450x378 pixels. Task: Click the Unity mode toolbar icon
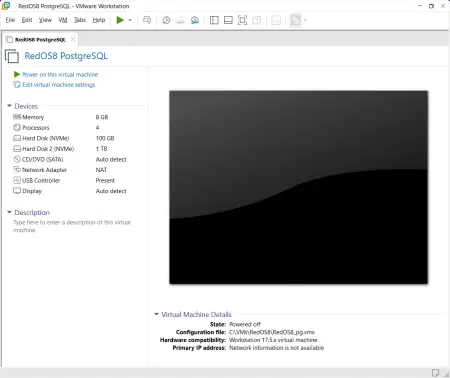tap(257, 20)
